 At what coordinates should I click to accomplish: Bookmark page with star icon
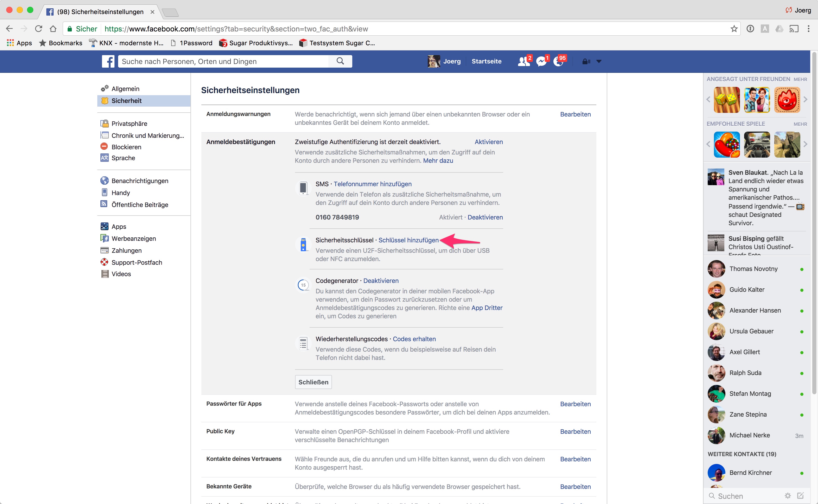click(734, 29)
